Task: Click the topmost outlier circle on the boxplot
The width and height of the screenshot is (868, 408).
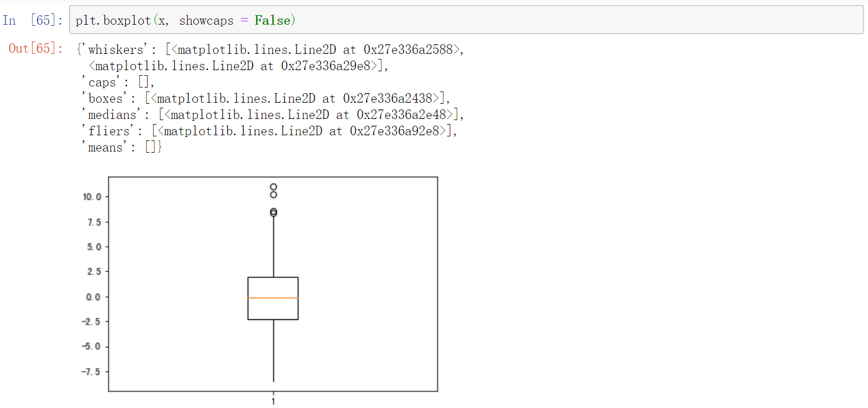Action: (273, 185)
